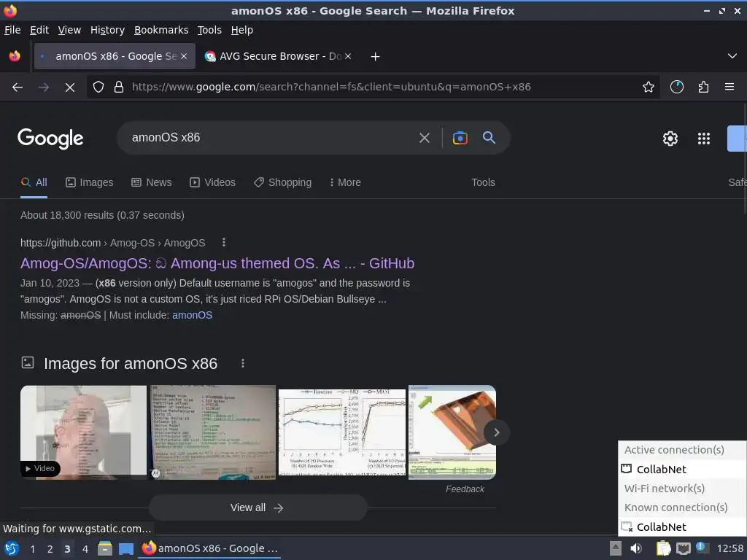Close the amonOS x86 tab
The image size is (747, 560).
[184, 56]
